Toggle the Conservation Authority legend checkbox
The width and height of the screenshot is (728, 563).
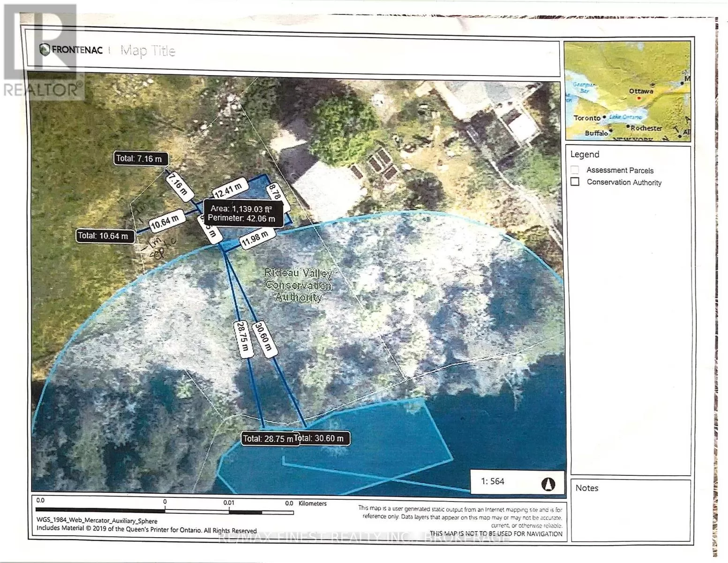(575, 182)
